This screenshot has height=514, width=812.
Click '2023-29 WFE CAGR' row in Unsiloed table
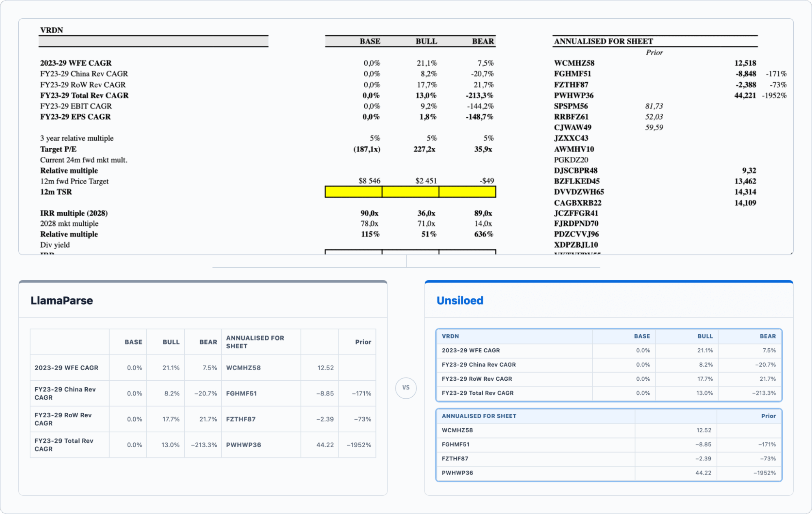tap(609, 350)
